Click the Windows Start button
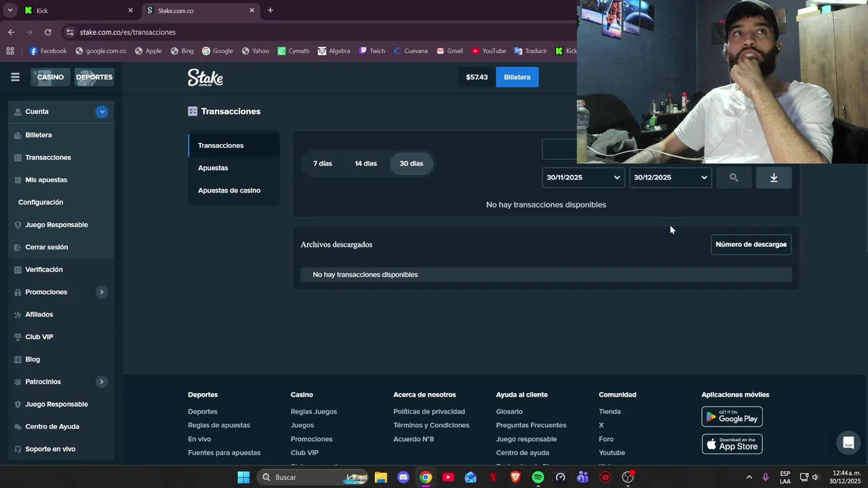868x488 pixels. (243, 477)
